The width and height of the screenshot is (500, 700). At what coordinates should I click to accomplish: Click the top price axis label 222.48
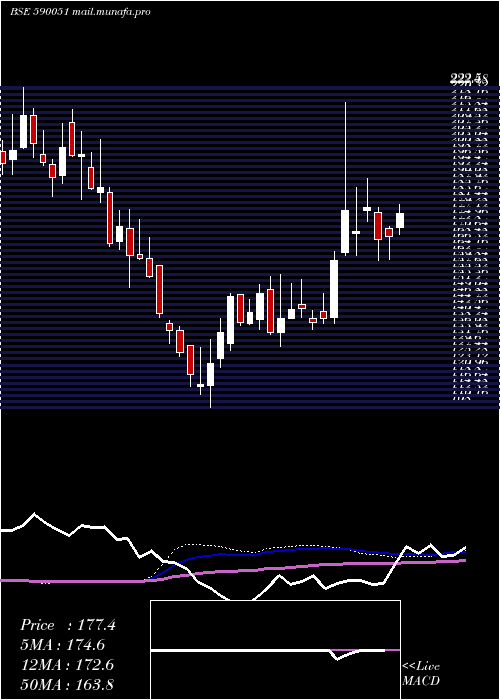point(469,79)
